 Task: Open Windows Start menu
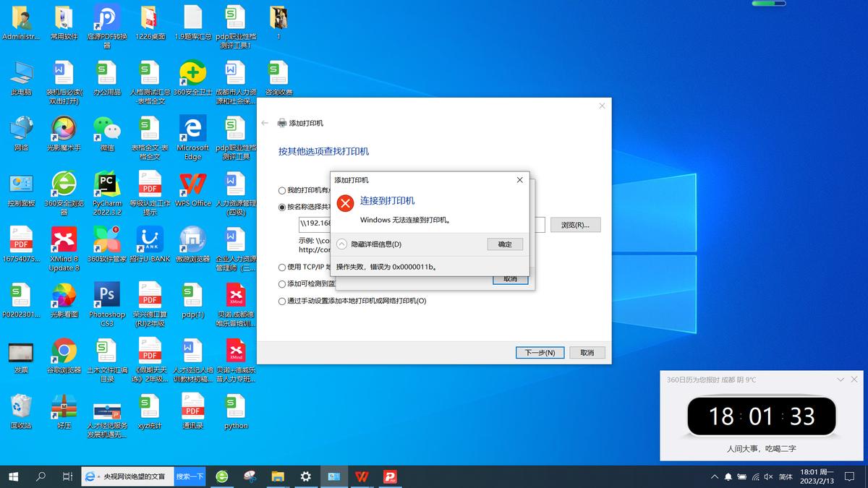point(13,476)
